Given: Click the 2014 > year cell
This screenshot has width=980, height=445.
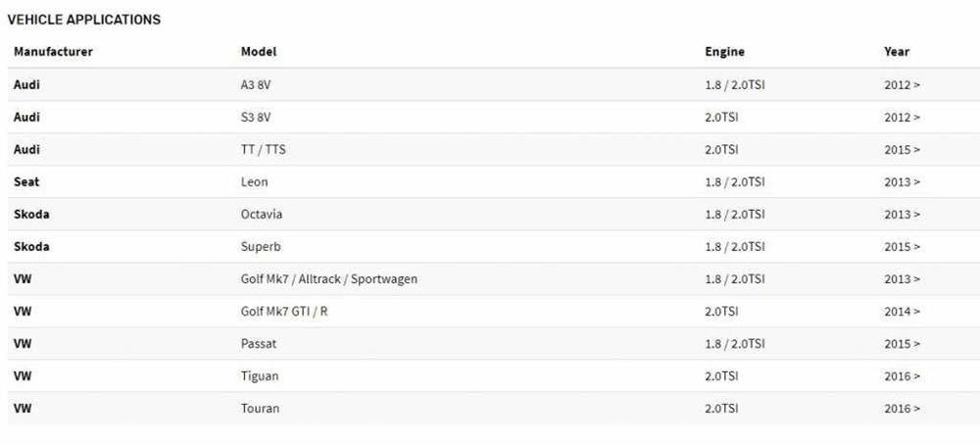Looking at the screenshot, I should tap(902, 312).
